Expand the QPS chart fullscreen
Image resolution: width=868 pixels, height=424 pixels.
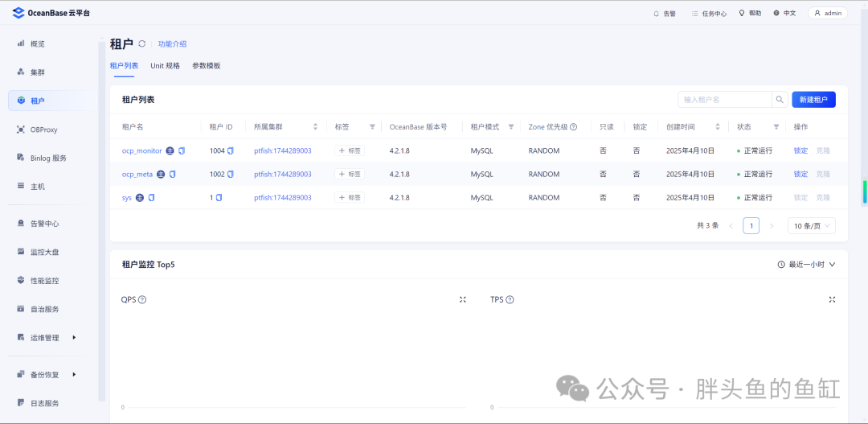463,299
